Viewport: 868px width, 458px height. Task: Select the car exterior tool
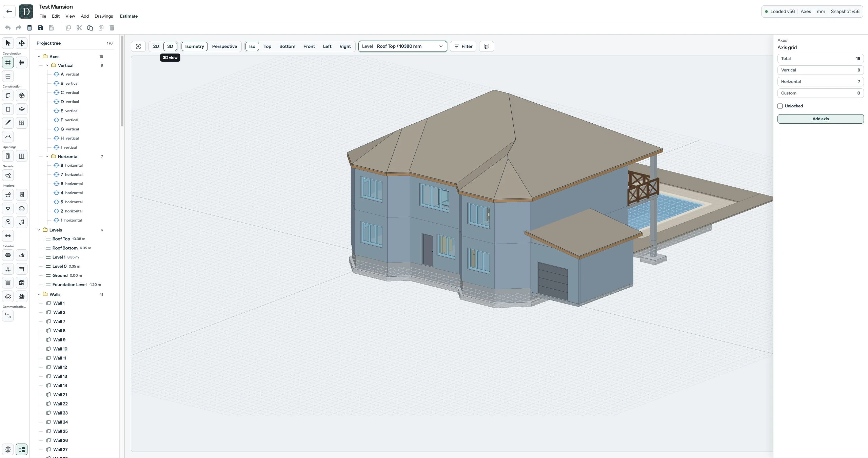(8, 296)
